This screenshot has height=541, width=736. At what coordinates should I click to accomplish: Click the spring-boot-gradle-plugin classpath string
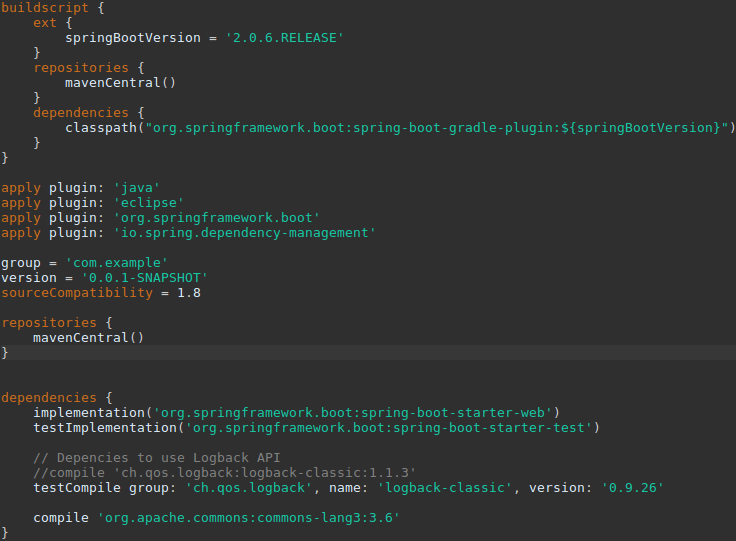click(437, 128)
